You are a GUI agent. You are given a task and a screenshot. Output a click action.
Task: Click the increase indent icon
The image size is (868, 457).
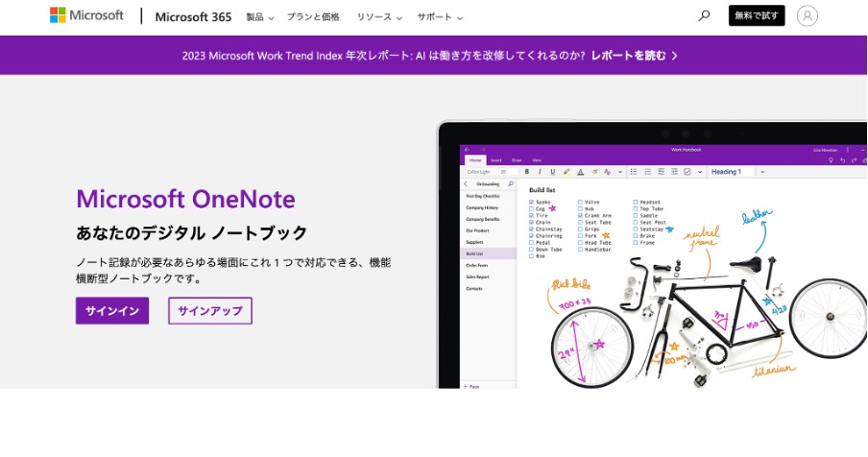click(674, 172)
